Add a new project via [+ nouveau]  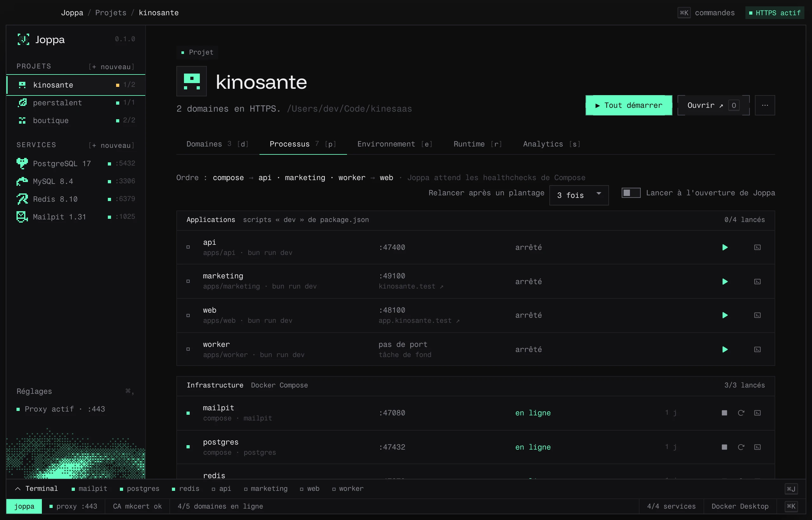[x=111, y=67]
